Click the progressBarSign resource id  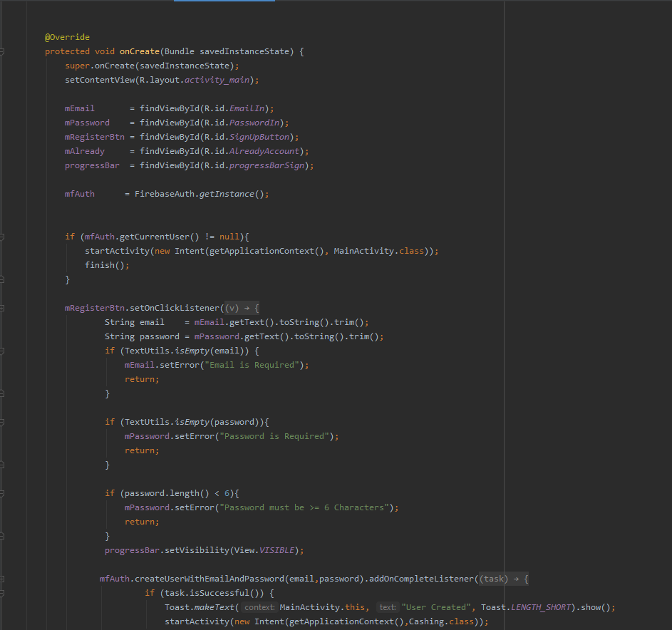267,165
